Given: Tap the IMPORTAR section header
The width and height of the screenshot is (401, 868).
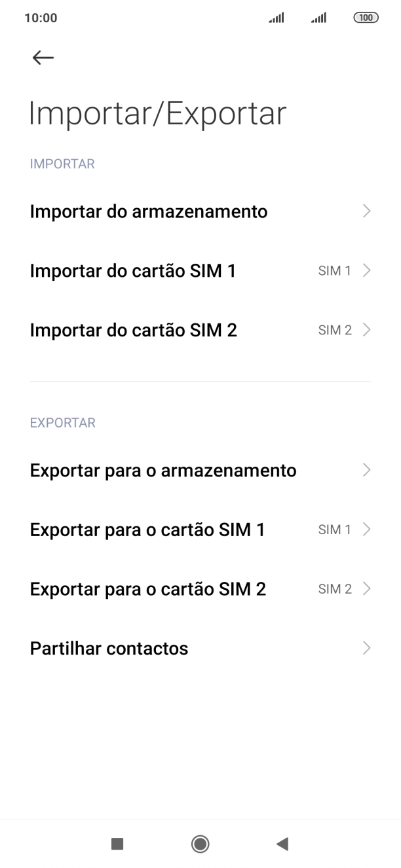Looking at the screenshot, I should [x=62, y=164].
